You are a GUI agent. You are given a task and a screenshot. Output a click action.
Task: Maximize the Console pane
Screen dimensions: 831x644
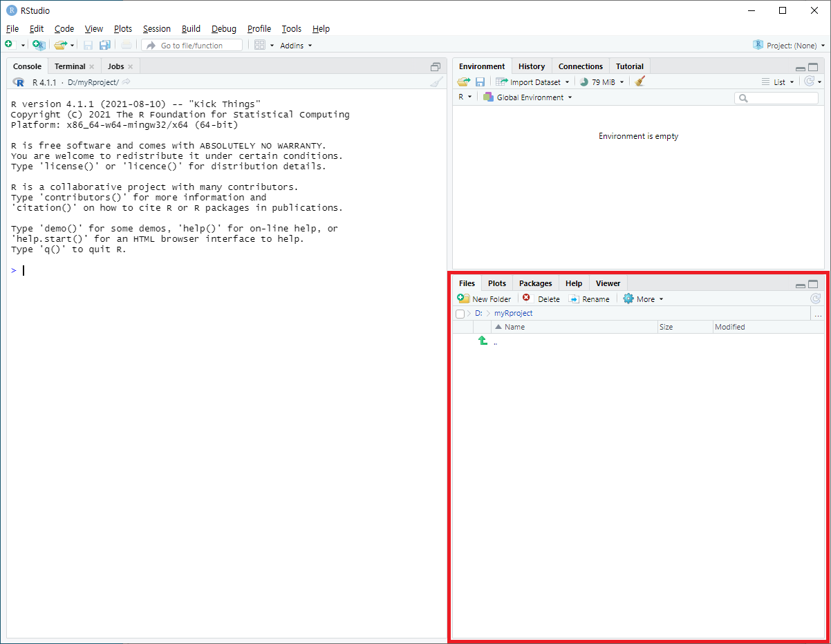coord(435,67)
